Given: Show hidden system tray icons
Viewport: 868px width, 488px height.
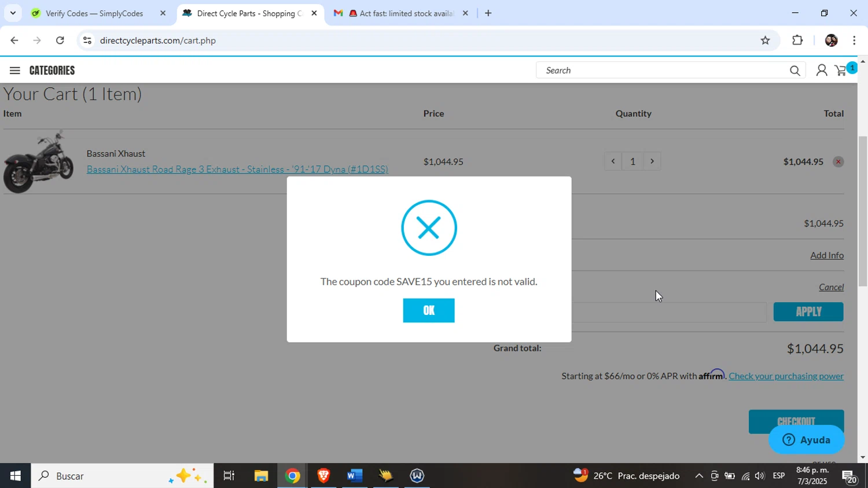Looking at the screenshot, I should tap(699, 476).
